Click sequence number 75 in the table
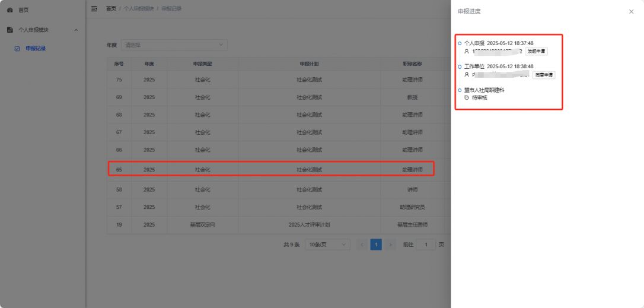 click(119, 80)
